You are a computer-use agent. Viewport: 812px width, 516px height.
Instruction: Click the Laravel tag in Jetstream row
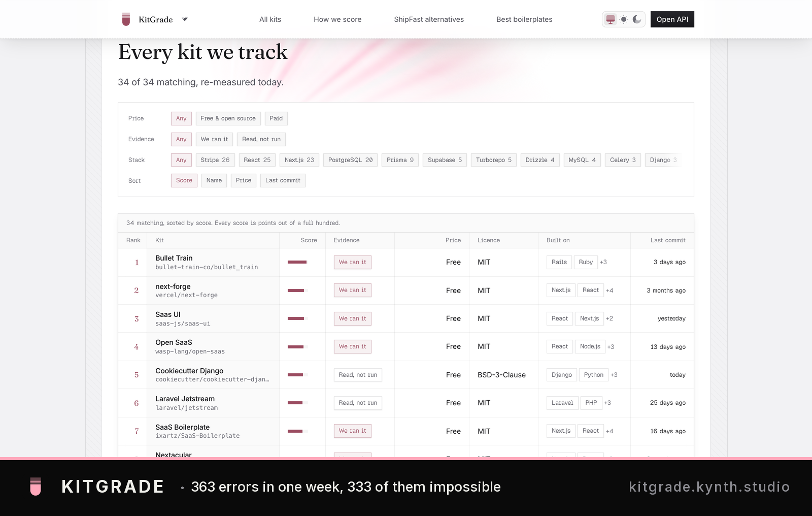pos(562,403)
